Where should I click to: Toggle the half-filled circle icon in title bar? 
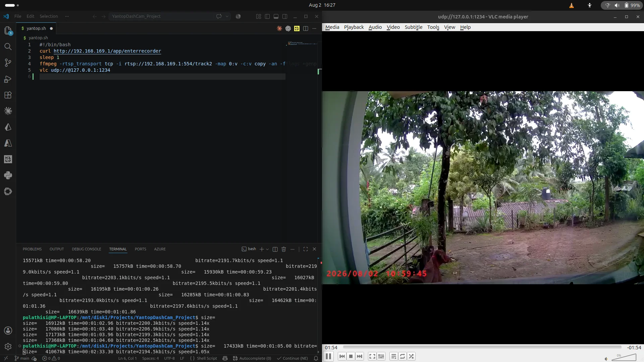point(238,16)
